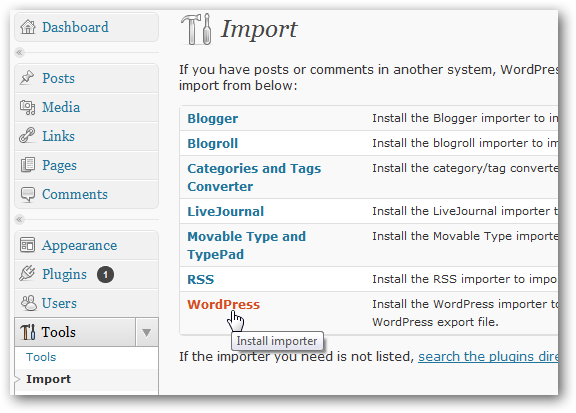Click the Tools hammer icon in sidebar
This screenshot has height=413, width=576.
point(28,332)
